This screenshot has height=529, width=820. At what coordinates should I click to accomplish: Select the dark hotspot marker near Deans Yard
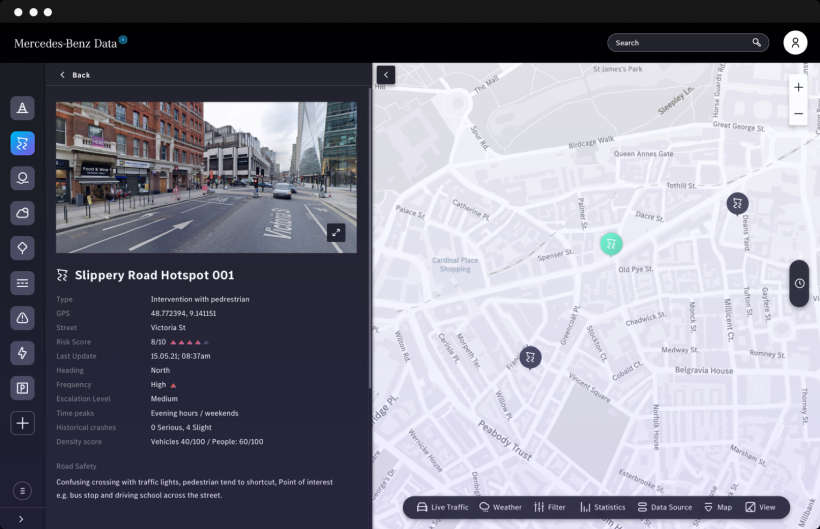(x=737, y=203)
